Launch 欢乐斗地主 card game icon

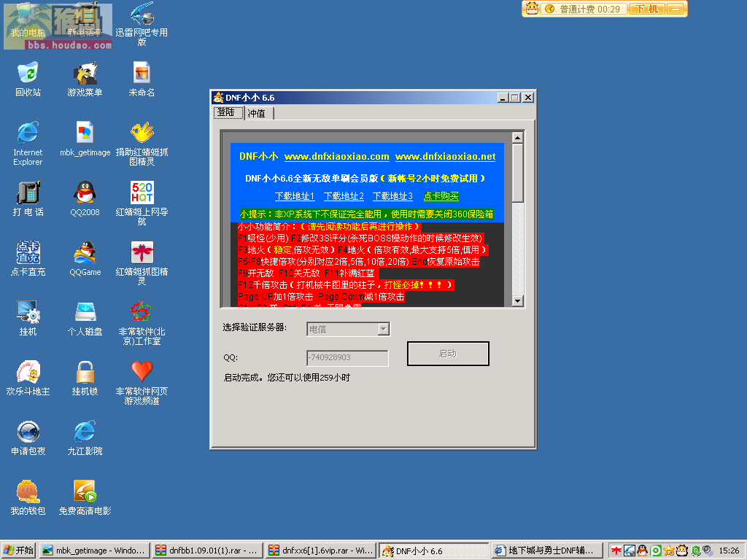[28, 378]
